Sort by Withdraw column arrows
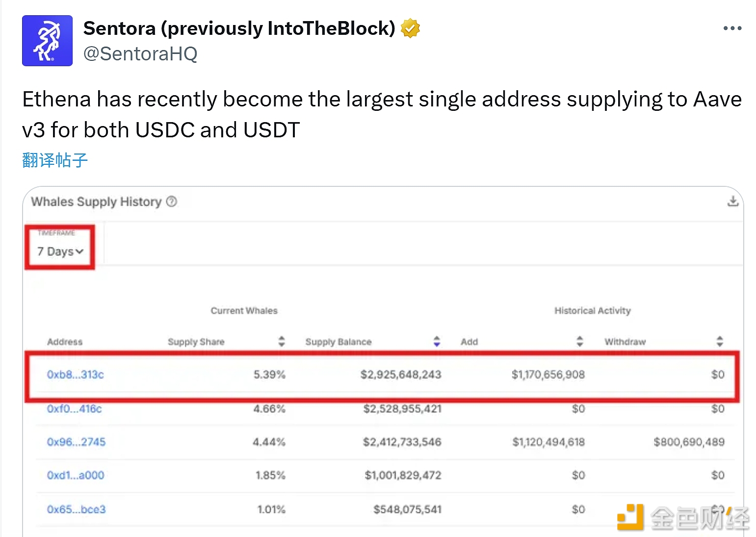The image size is (756, 537). (x=719, y=341)
